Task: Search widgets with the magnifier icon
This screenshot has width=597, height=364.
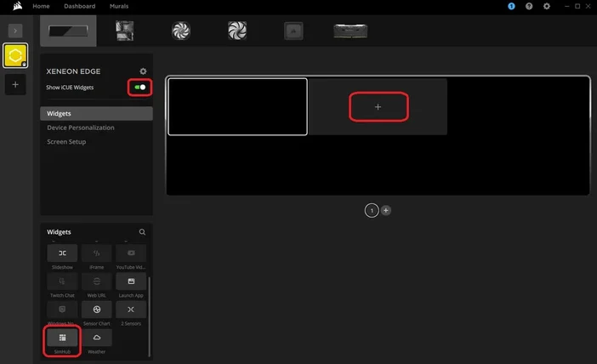Action: 142,232
